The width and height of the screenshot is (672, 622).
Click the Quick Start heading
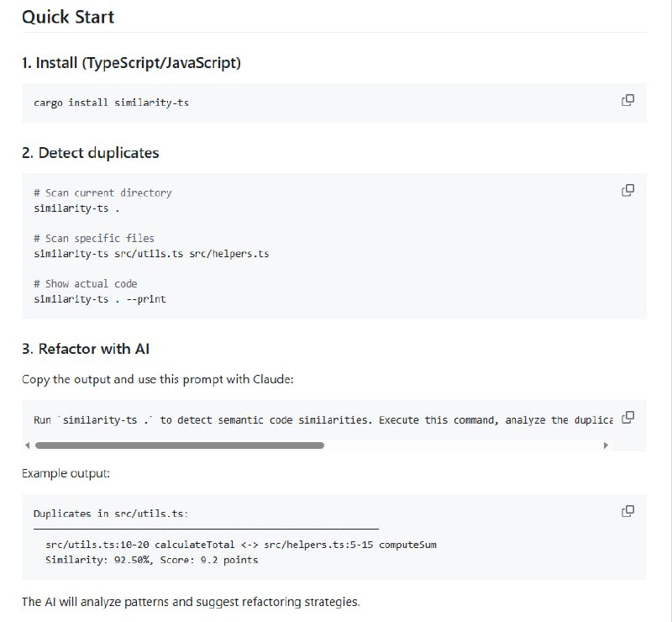68,16
